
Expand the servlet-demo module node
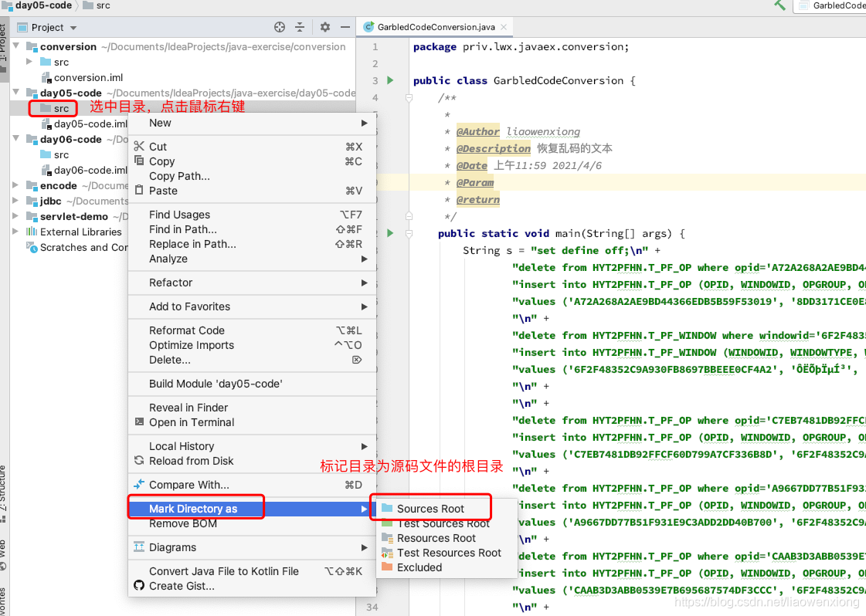(16, 216)
